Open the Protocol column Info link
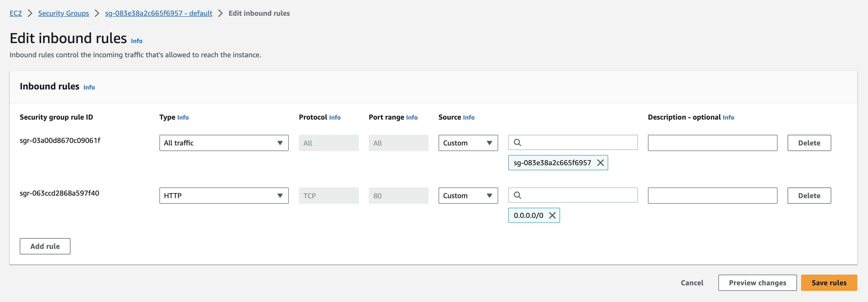Viewport: 868px width, 302px height. [335, 118]
